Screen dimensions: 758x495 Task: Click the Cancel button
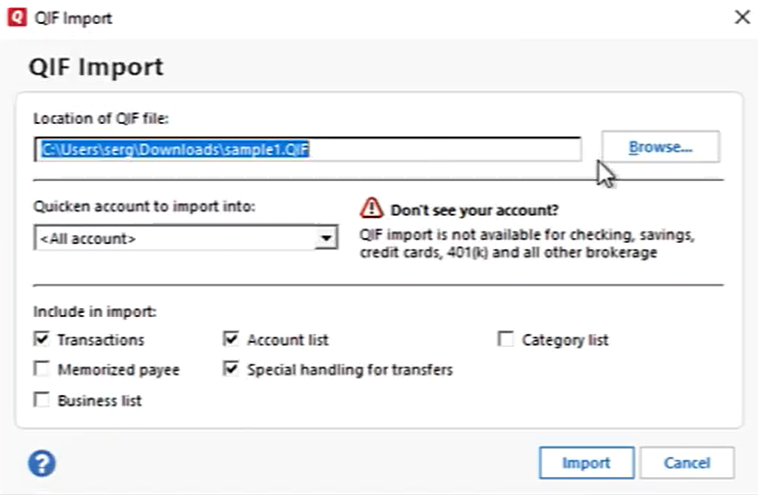[687, 463]
